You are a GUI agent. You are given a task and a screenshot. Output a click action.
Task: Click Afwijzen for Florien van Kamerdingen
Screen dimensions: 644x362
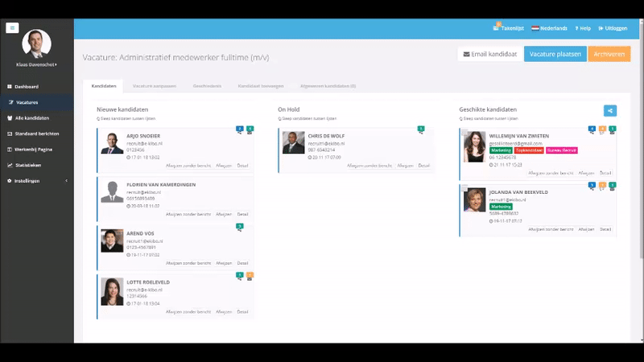click(x=224, y=214)
